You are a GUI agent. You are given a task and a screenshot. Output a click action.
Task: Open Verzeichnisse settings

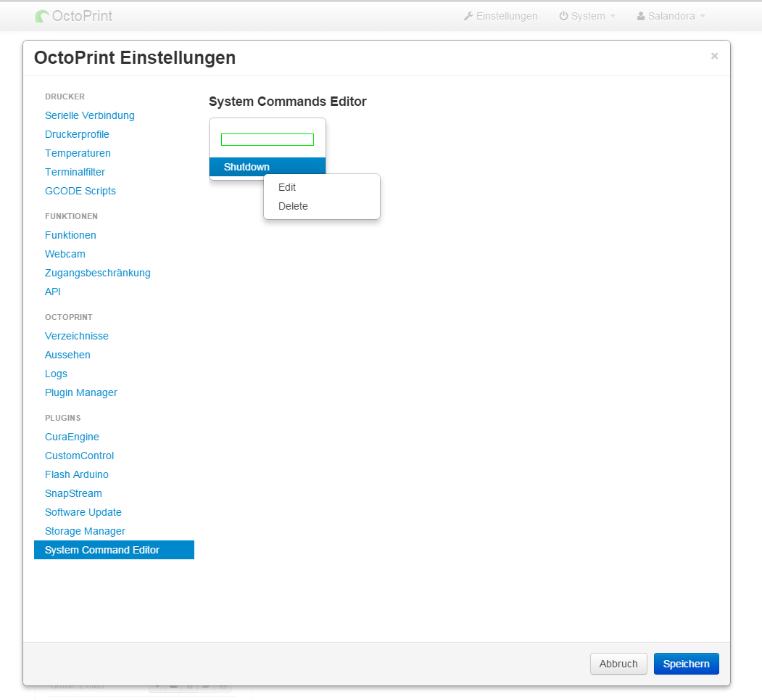77,336
